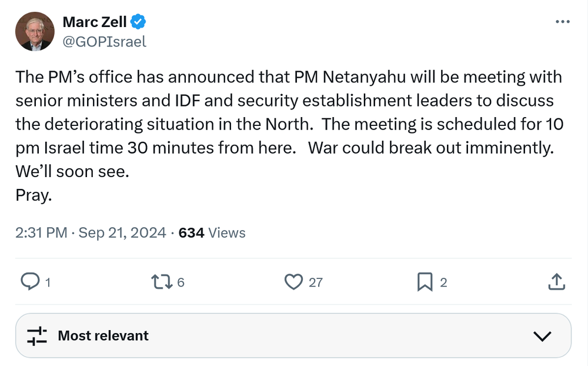Repost this tweet with retweet icon
Viewport: 588px width, 366px height.
click(x=161, y=282)
